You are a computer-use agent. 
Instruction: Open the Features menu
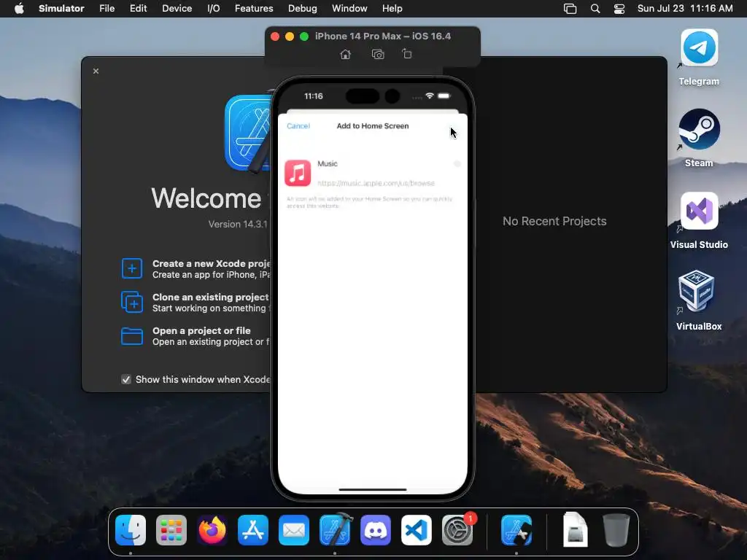(254, 9)
